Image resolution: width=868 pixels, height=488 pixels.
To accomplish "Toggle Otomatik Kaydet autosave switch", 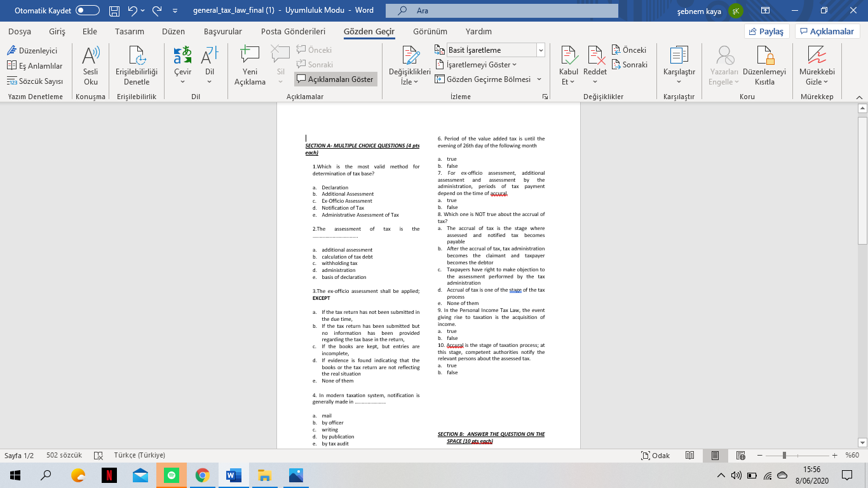I will (88, 11).
